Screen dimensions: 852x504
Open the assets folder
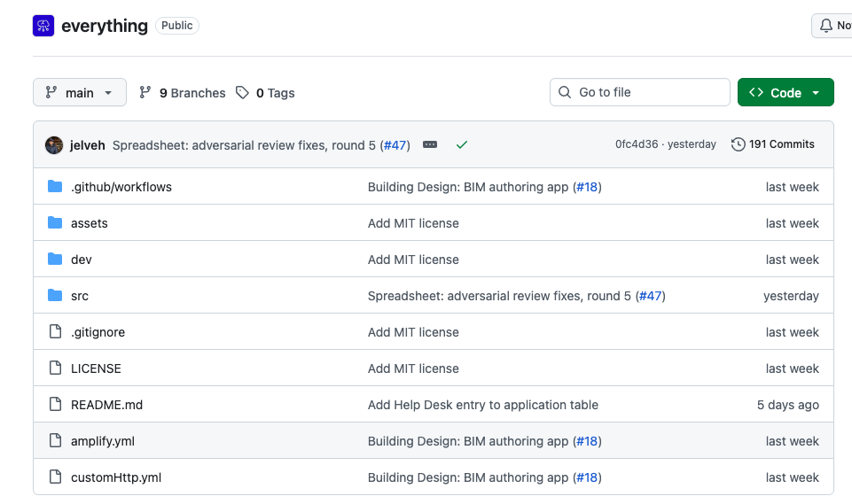[90, 223]
